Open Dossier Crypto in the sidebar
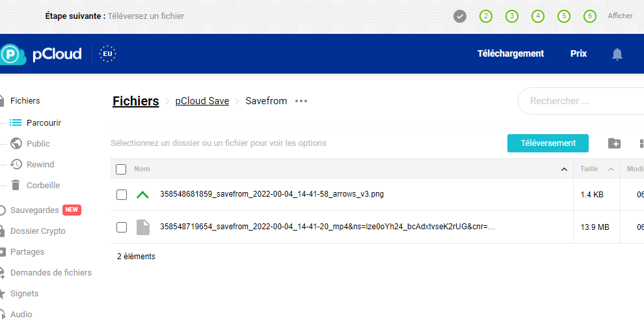Screen dimensions: 644x325 coord(38,231)
